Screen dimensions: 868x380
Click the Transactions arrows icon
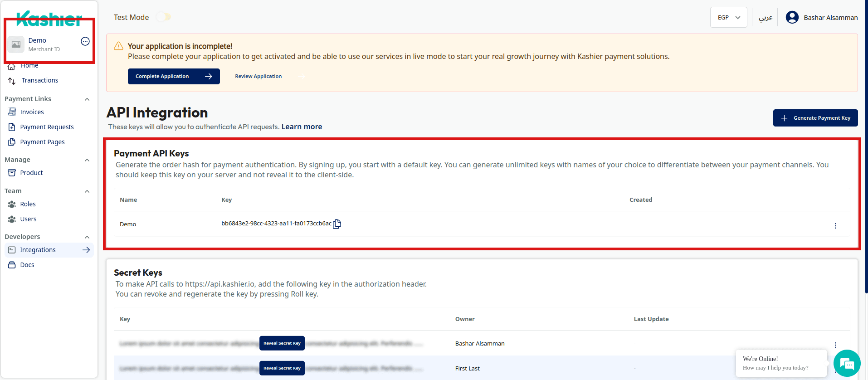(12, 81)
